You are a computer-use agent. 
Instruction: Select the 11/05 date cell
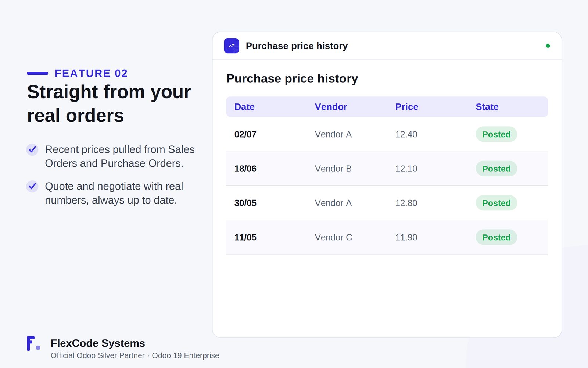[x=245, y=237]
